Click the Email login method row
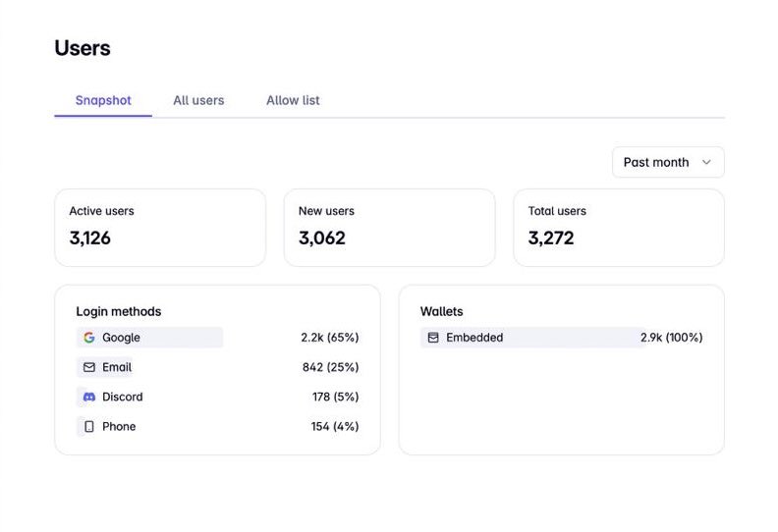 pyautogui.click(x=217, y=367)
